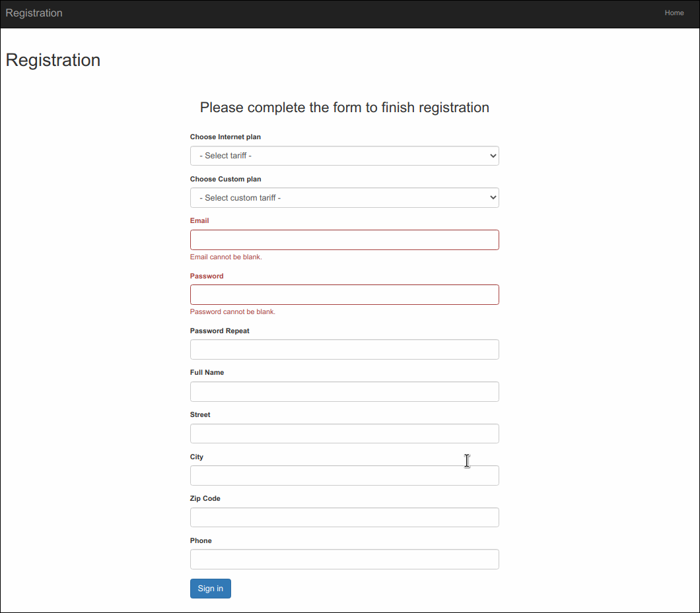Click the City input field
The width and height of the screenshot is (700, 613).
pos(344,476)
